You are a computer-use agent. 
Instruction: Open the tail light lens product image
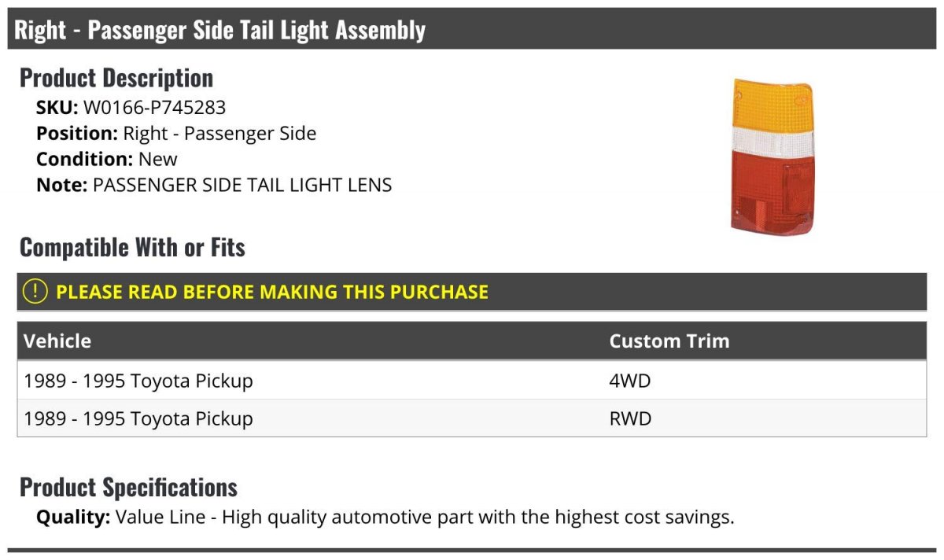[x=772, y=156]
